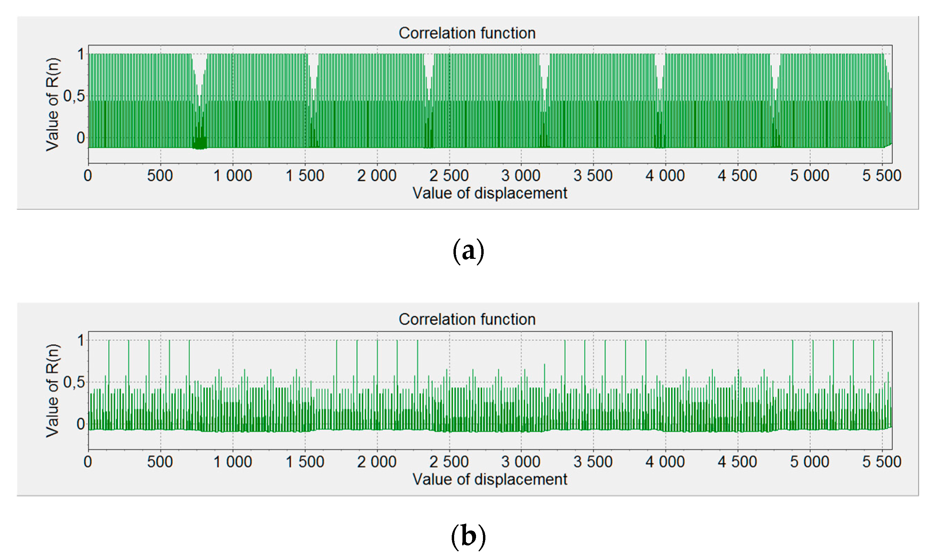This screenshot has width=934, height=560.
Task: Click 'Value of displacement' label under chart (b)
Action: tap(489, 479)
